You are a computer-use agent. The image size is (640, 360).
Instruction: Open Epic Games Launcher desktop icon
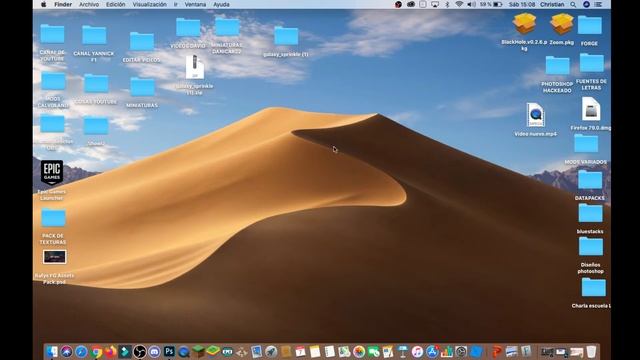point(52,172)
